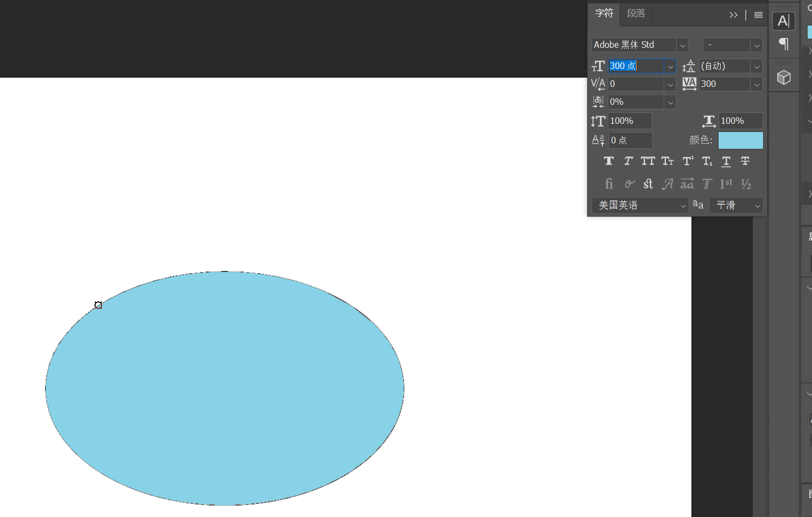Toggle all caps TT style
Screen dimensions: 812x517
pyautogui.click(x=648, y=161)
